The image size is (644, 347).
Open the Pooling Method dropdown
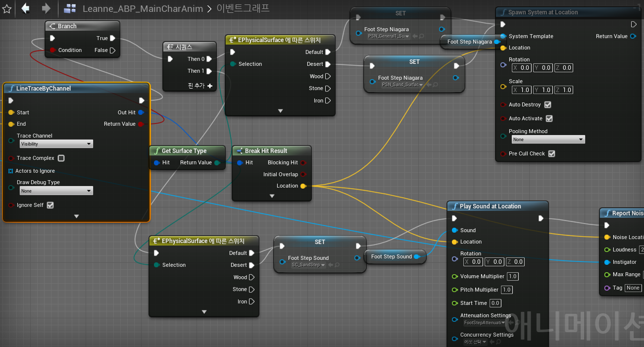coord(548,139)
